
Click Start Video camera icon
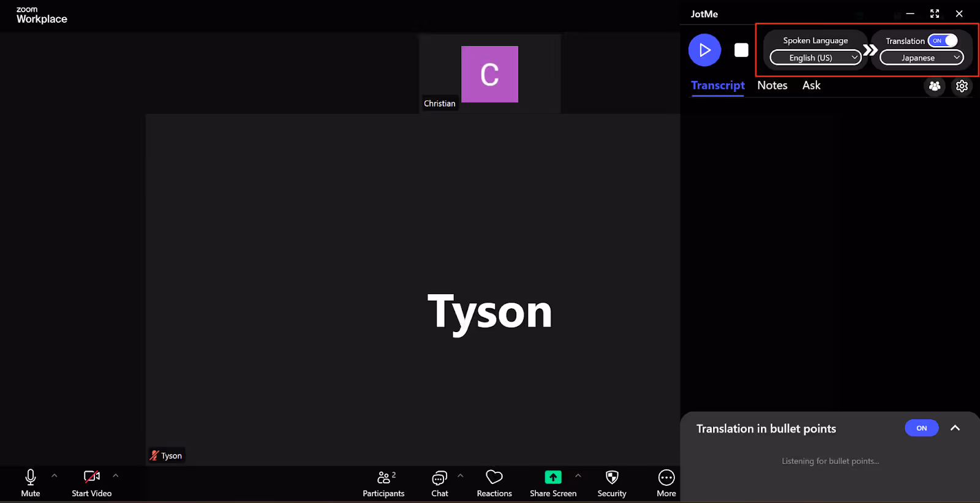click(92, 477)
